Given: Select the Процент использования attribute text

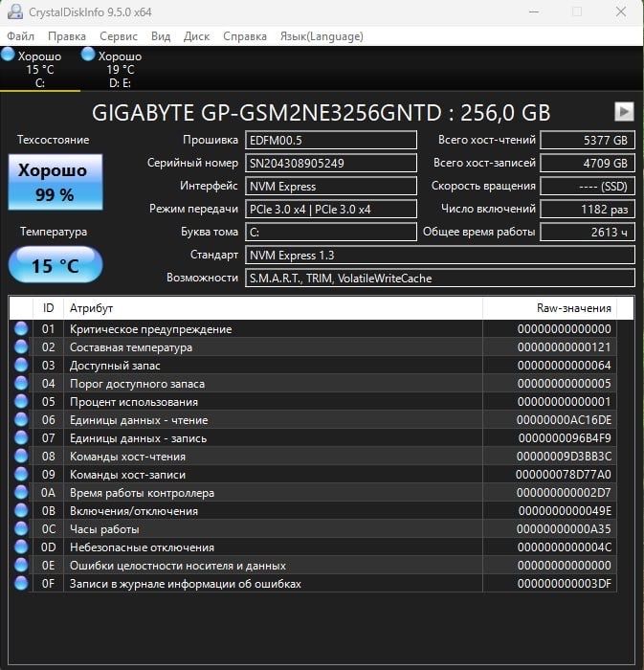Looking at the screenshot, I should pyautogui.click(x=134, y=402).
